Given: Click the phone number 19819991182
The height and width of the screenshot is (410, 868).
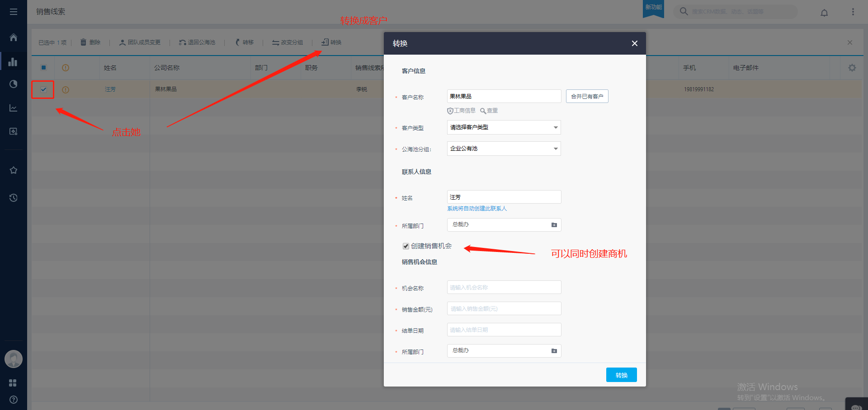Looking at the screenshot, I should [x=699, y=89].
